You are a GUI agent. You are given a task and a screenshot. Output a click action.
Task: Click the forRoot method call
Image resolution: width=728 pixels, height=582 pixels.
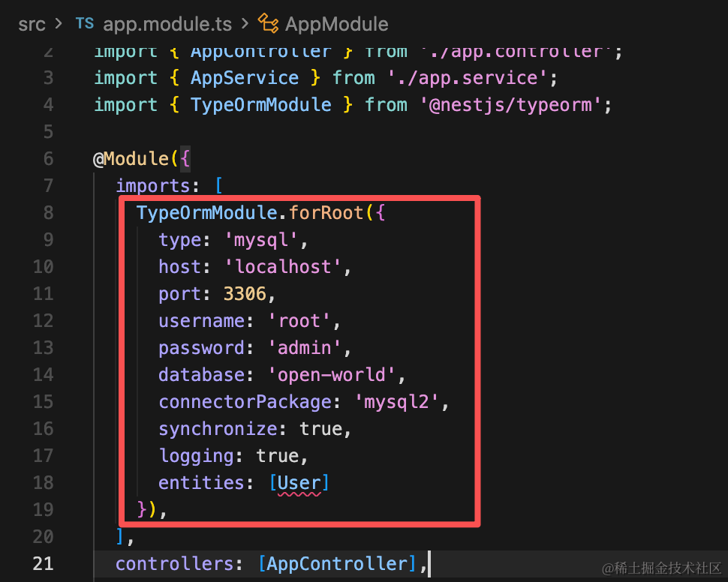[326, 212]
